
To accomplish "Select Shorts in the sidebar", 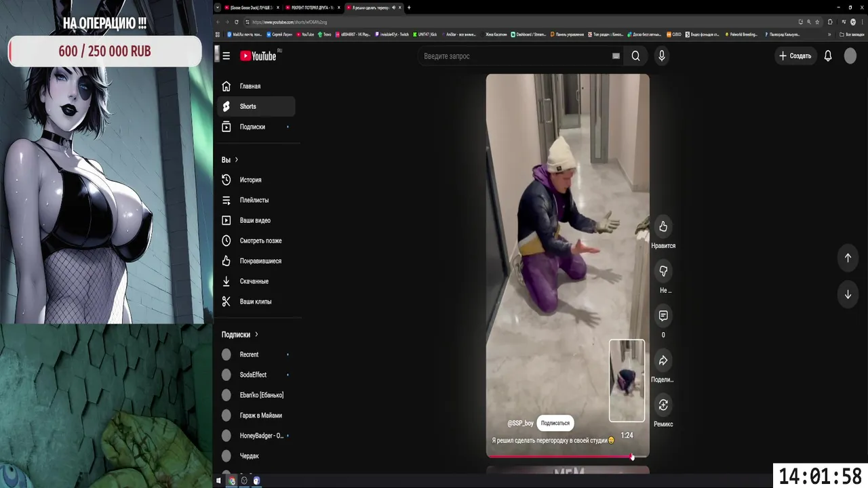I will [x=256, y=106].
